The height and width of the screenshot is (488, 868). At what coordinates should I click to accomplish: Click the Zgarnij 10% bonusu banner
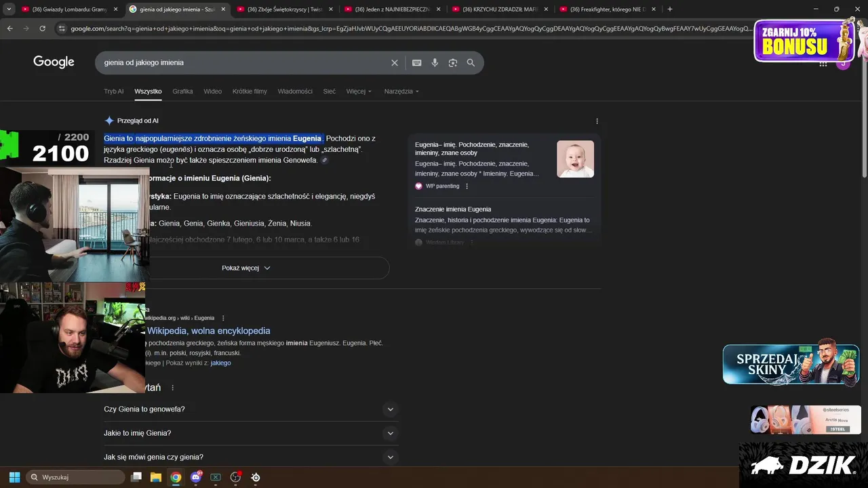point(804,41)
